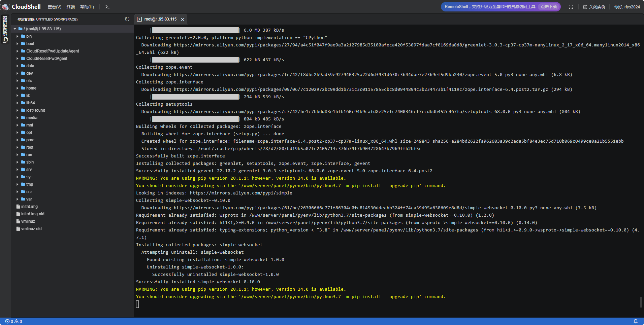Select the srv folder icon

point(23,170)
